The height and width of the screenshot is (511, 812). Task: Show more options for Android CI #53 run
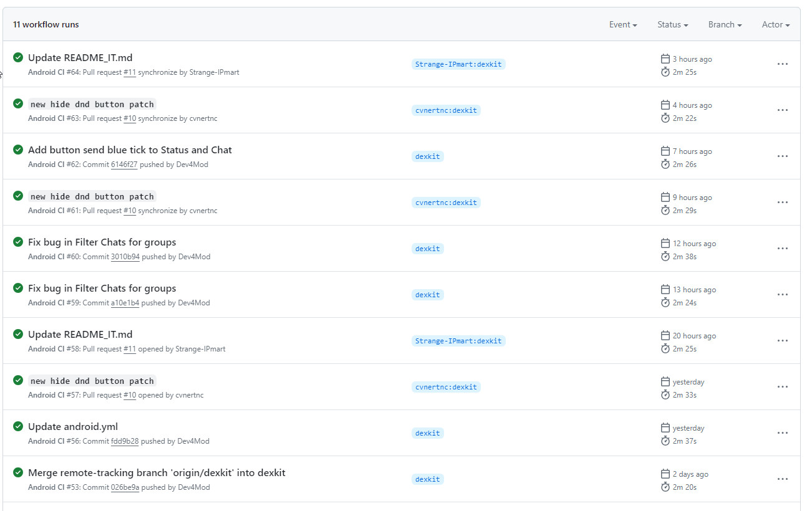(782, 479)
